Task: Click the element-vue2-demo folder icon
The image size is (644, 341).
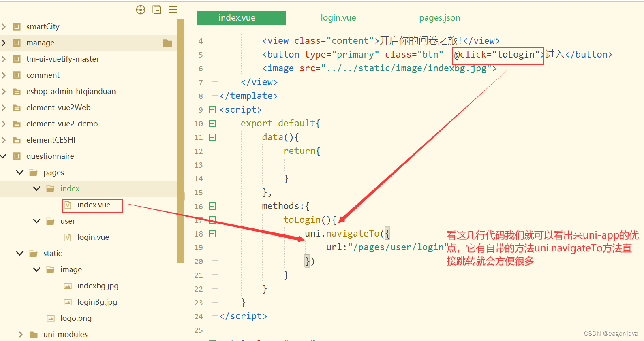Action: click(17, 124)
